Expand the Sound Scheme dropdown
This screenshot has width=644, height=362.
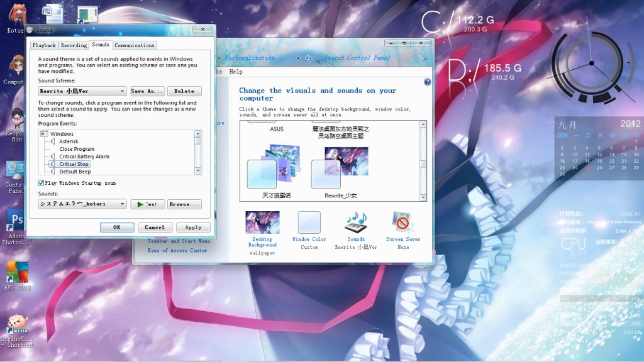123,92
